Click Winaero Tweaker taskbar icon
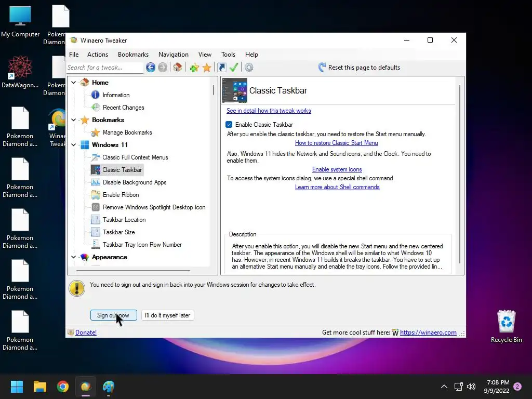The width and height of the screenshot is (532, 399). click(x=86, y=387)
